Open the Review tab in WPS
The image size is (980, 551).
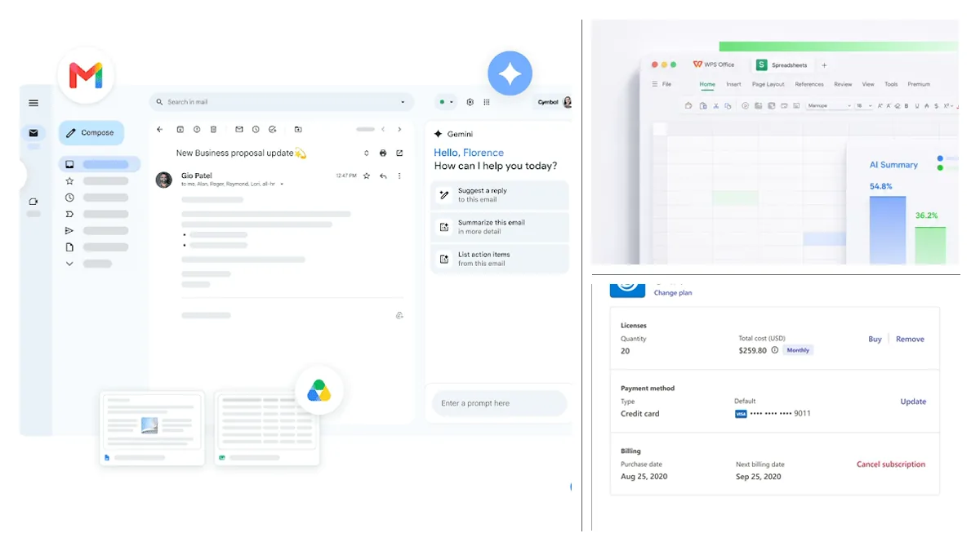[x=843, y=84]
